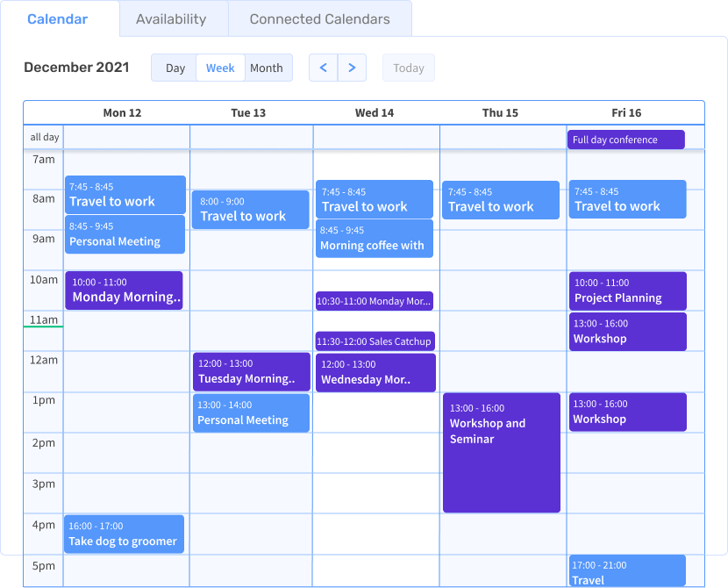Open Monday's 7:45 Travel to work event
The height and width of the screenshot is (588, 728).
(125, 195)
